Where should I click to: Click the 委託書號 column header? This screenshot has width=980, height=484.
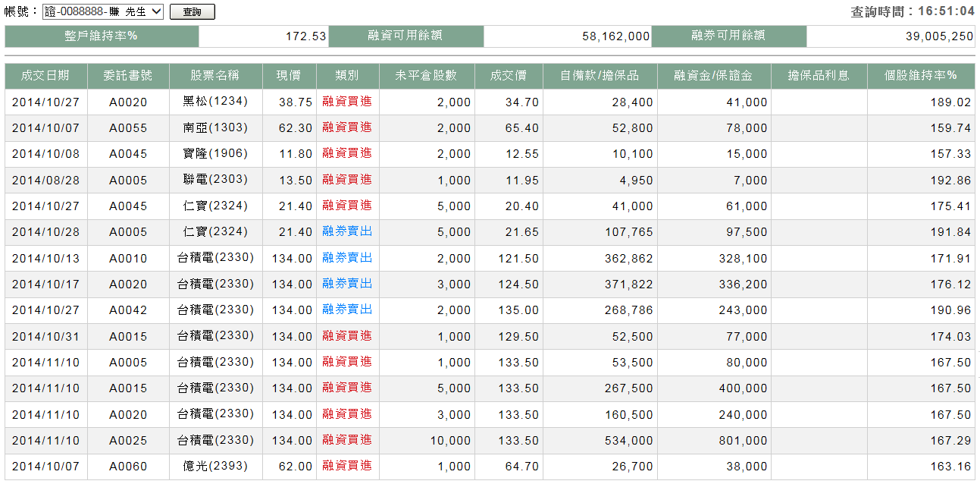click(128, 76)
